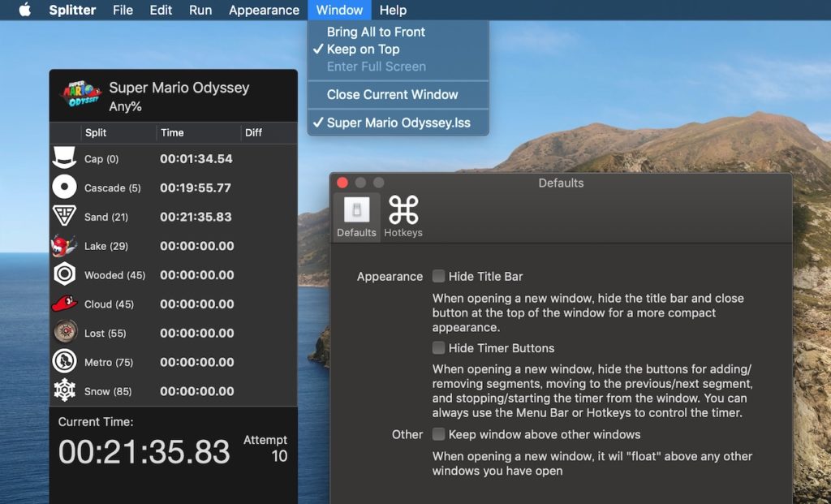Screen dimensions: 831x504
Task: Click the Wooded split hexagon nut icon
Action: (64, 275)
